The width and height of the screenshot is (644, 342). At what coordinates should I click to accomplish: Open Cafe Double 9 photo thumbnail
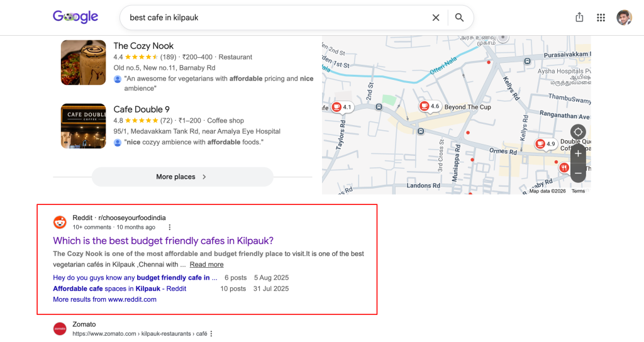[84, 126]
